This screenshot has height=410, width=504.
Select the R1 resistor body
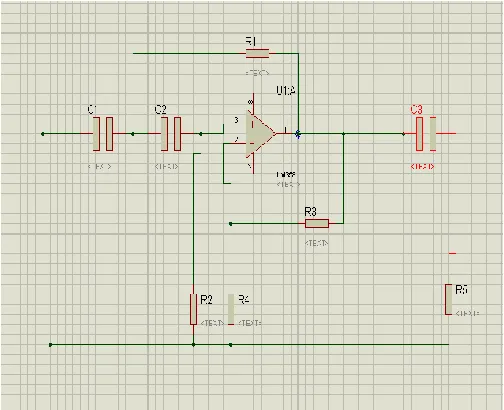point(257,53)
